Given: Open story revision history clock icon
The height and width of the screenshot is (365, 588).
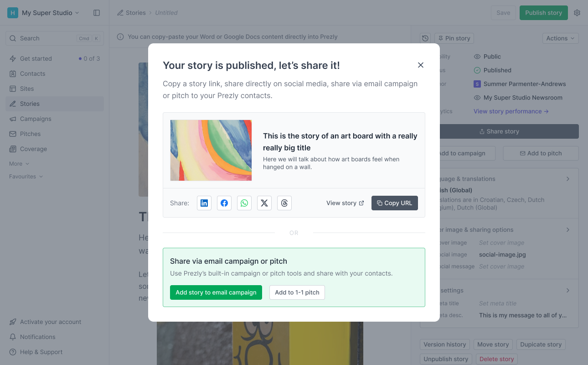Looking at the screenshot, I should click(425, 38).
